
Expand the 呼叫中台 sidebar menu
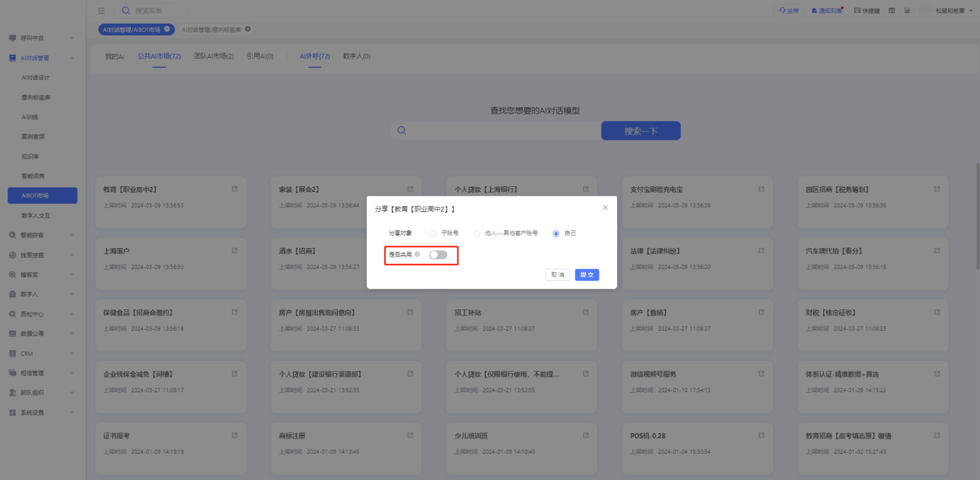click(x=42, y=38)
